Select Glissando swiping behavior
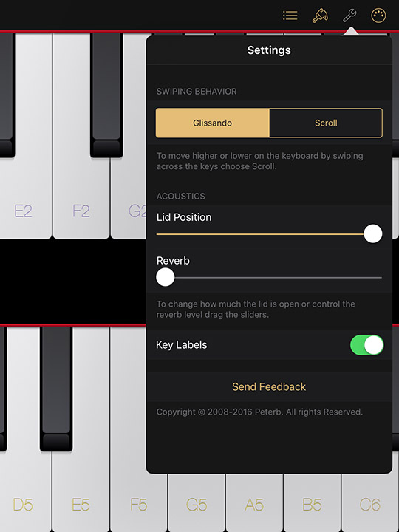399x532 pixels. [x=213, y=123]
